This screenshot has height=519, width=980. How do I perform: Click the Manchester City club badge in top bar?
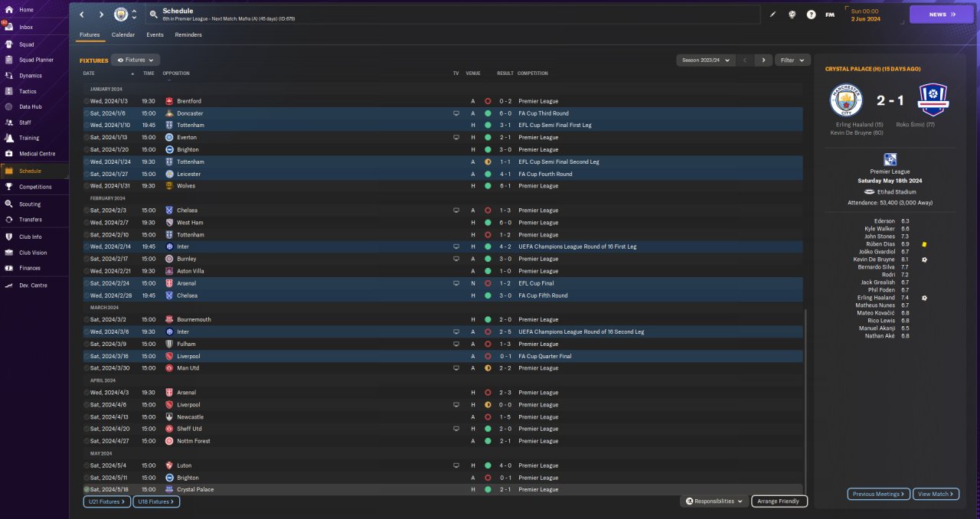coord(121,15)
